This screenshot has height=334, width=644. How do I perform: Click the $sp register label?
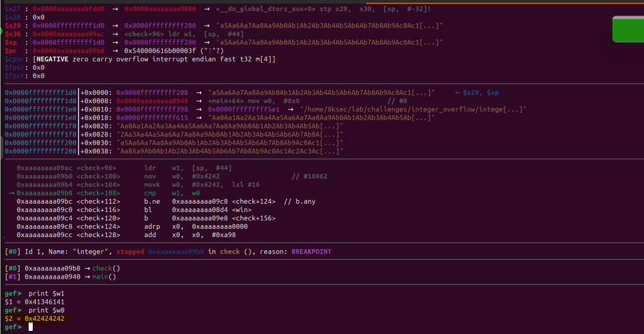point(11,42)
